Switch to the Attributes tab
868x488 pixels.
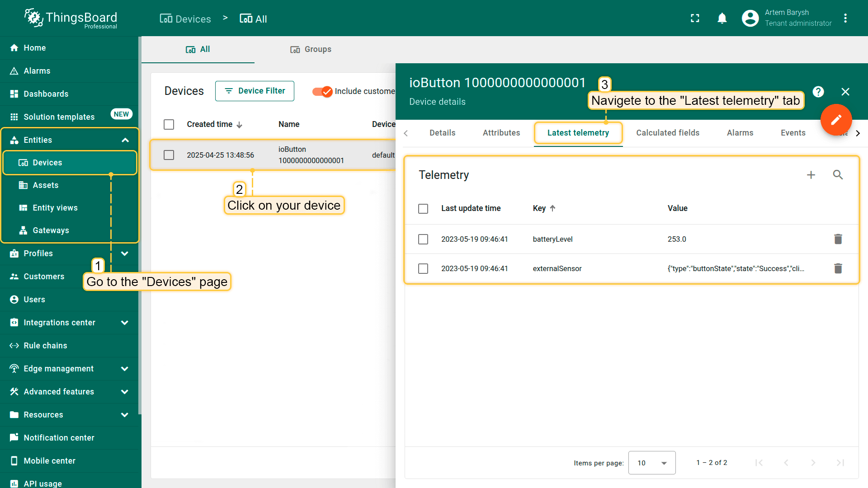pos(501,132)
